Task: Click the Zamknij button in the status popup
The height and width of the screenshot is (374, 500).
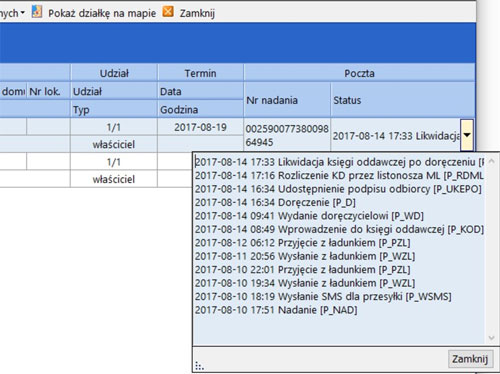Action: pos(470,359)
